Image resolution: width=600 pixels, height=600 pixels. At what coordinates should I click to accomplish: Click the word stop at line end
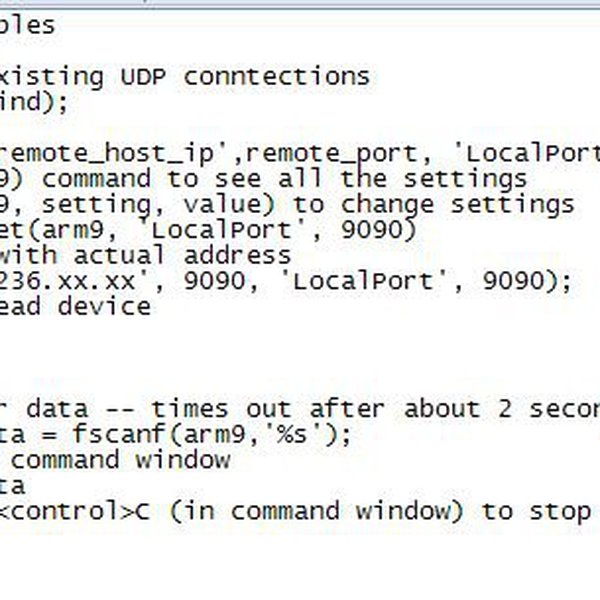point(560,513)
